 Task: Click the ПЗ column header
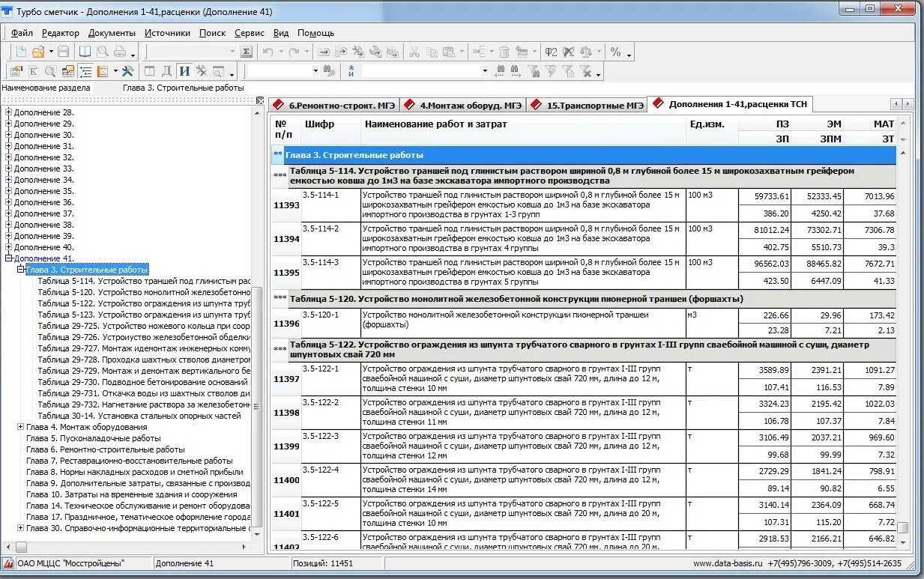click(765, 124)
